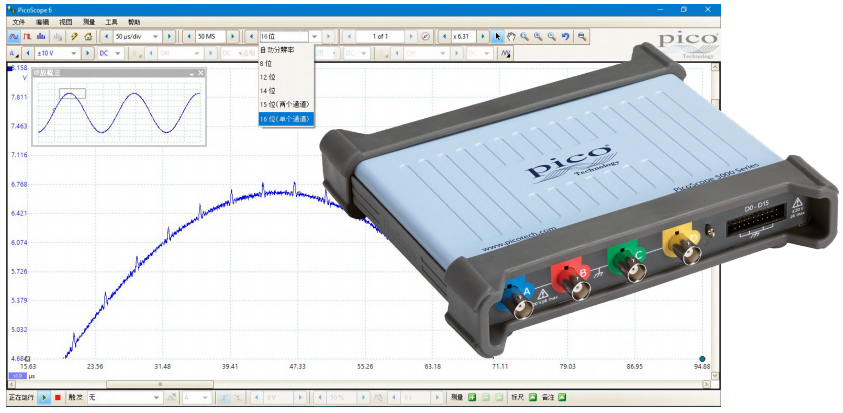843x413 pixels.
Task: Select 15-bit two channel option
Action: (x=287, y=104)
